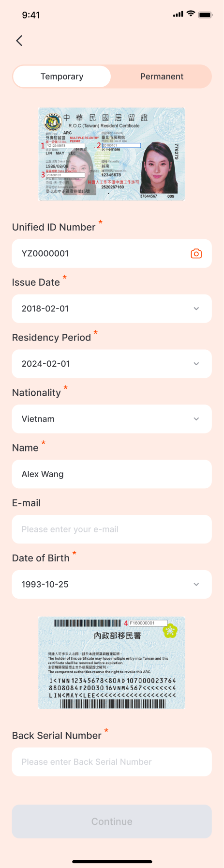This screenshot has height=868, width=224.
Task: Tap the cellular signal icon
Action: point(178,15)
